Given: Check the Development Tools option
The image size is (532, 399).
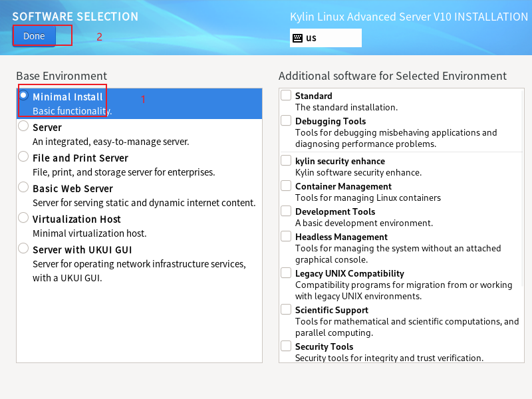Looking at the screenshot, I should tap(286, 211).
